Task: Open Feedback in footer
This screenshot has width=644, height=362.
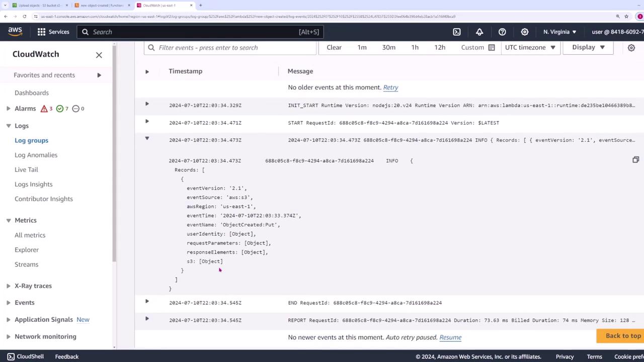Action: coord(67,356)
